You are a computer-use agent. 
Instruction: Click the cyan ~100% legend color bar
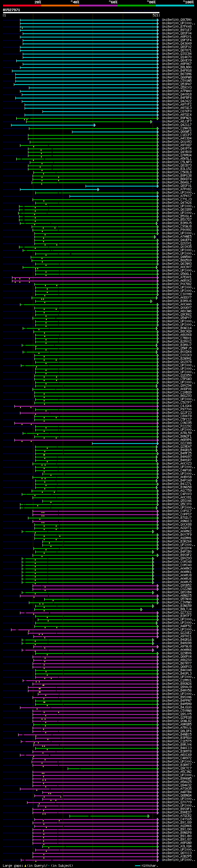click(175, 6)
